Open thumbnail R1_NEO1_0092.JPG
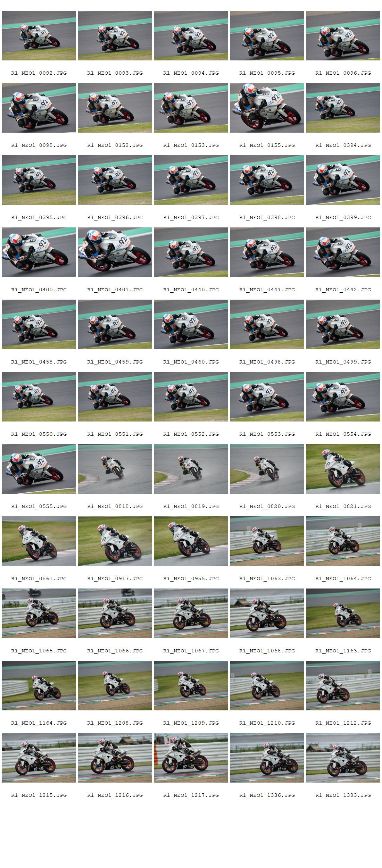382x868 pixels. pyautogui.click(x=39, y=35)
